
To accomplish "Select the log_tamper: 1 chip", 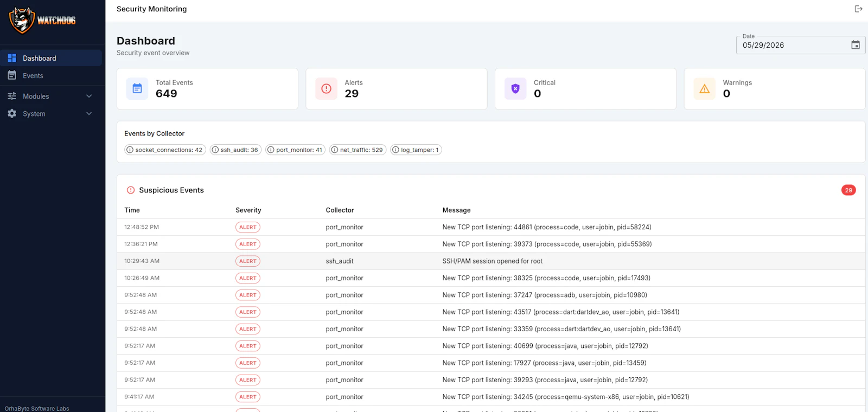I will (x=416, y=150).
